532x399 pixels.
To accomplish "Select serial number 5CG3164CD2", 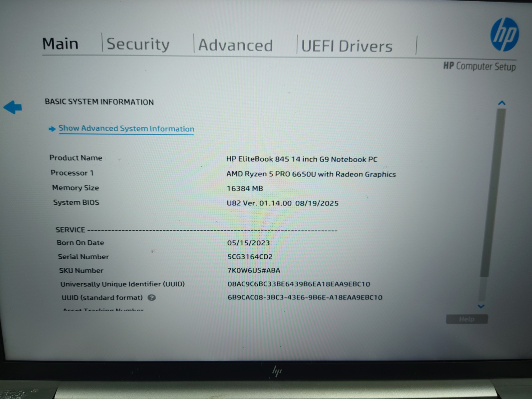I will (250, 257).
